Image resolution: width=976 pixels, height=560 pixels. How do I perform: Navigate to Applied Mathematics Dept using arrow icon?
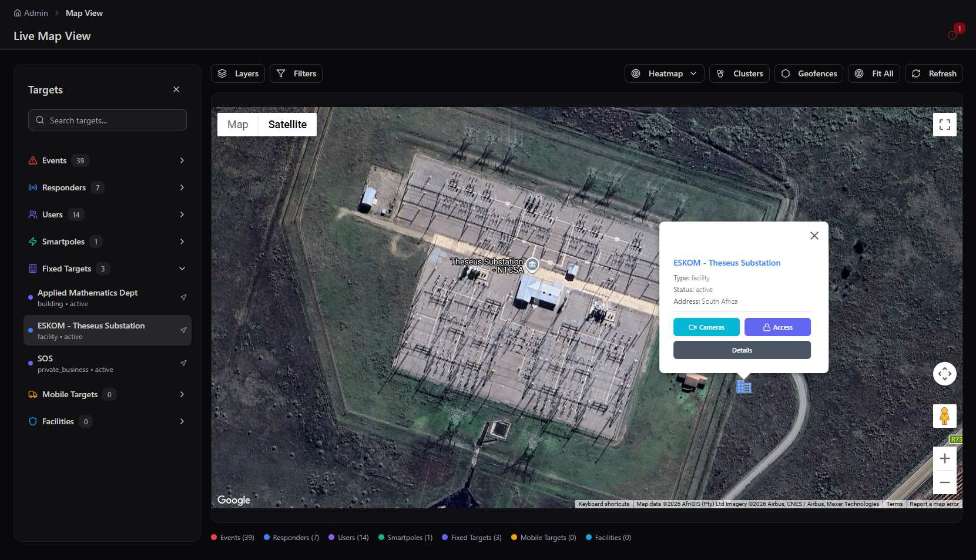(x=183, y=297)
